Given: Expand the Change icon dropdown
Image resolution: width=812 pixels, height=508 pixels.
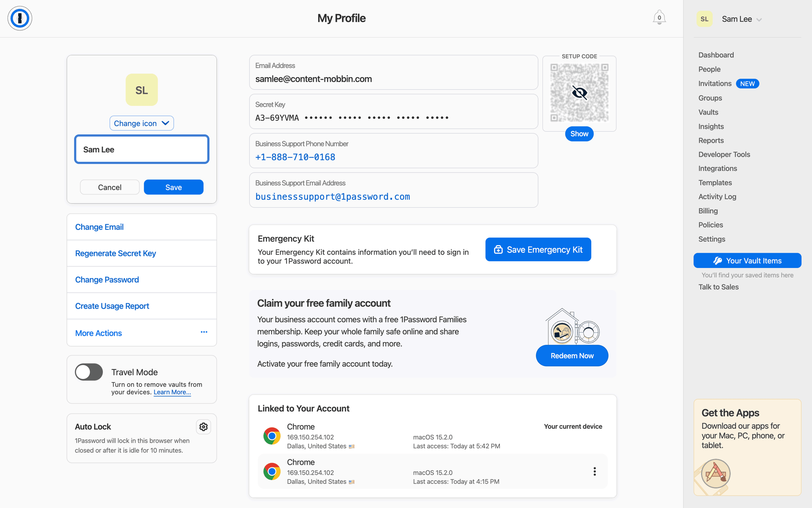Looking at the screenshot, I should (142, 123).
